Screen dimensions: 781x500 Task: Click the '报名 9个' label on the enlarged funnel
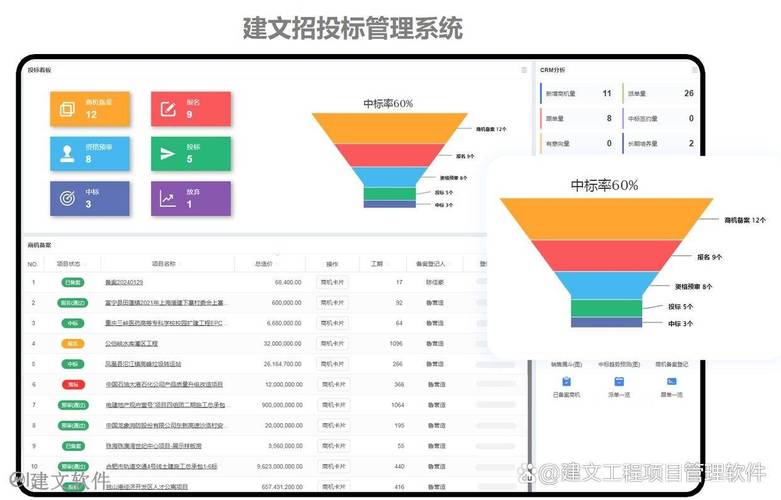(709, 257)
